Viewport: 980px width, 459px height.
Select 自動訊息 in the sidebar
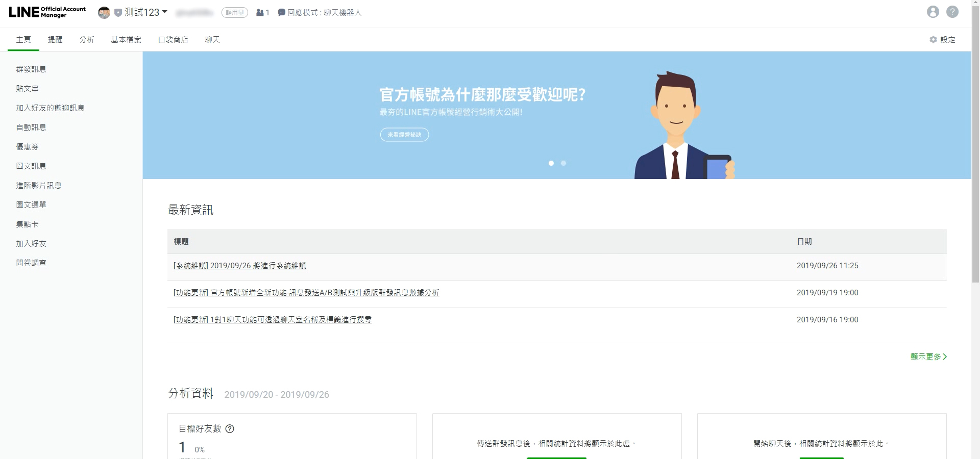[x=31, y=127]
